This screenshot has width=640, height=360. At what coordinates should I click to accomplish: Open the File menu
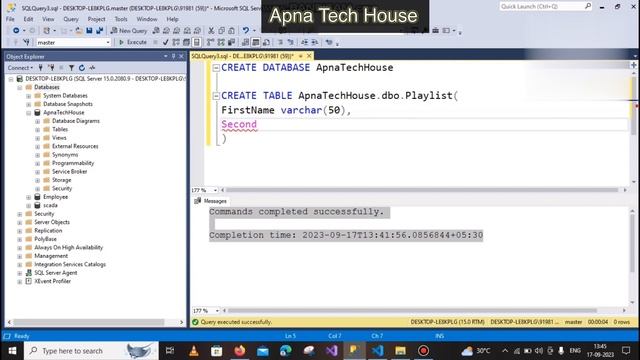(10, 19)
